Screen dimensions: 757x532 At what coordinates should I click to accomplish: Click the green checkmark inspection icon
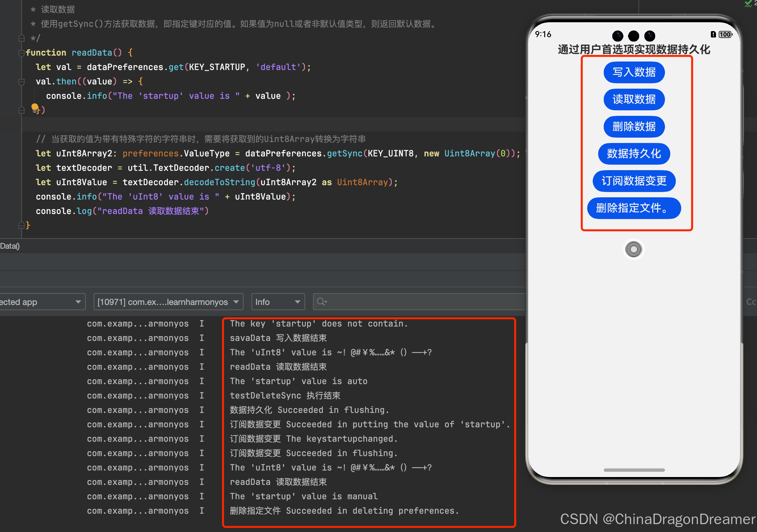[748, 4]
